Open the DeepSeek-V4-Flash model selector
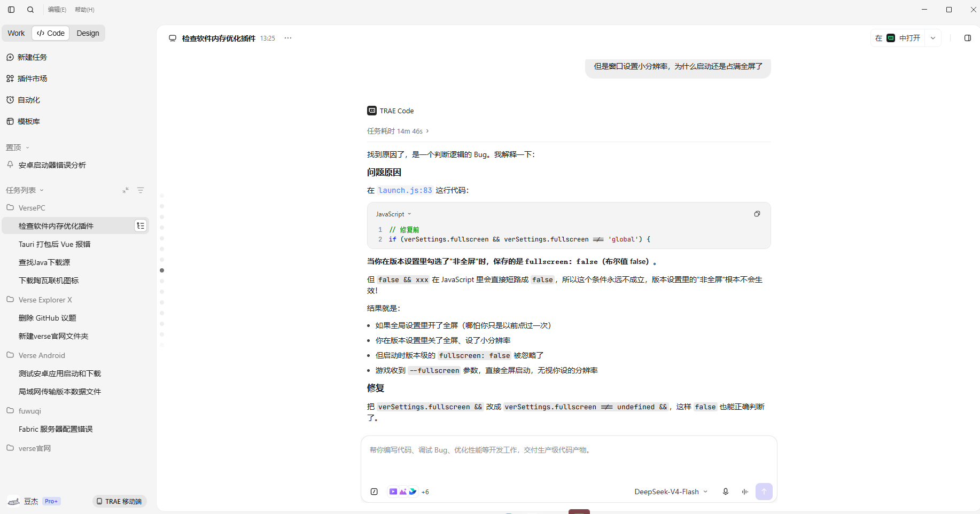The width and height of the screenshot is (980, 514). coord(671,492)
